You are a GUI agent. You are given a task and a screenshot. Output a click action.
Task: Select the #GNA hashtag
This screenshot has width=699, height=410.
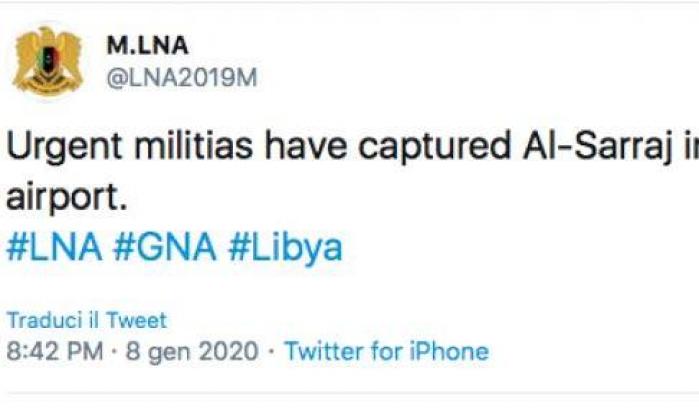click(x=166, y=248)
